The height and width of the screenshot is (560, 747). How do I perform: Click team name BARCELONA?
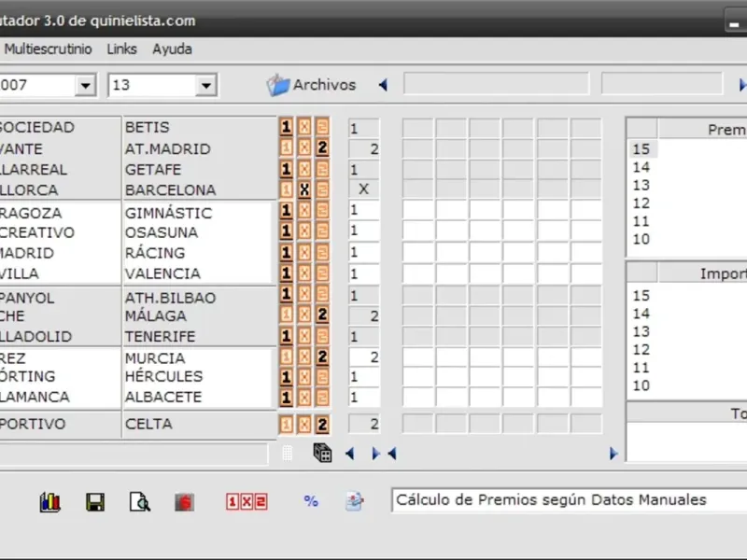click(170, 190)
